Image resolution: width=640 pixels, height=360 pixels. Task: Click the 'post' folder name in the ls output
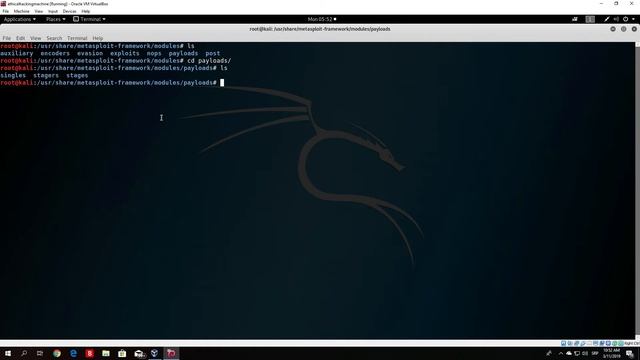tap(213, 53)
